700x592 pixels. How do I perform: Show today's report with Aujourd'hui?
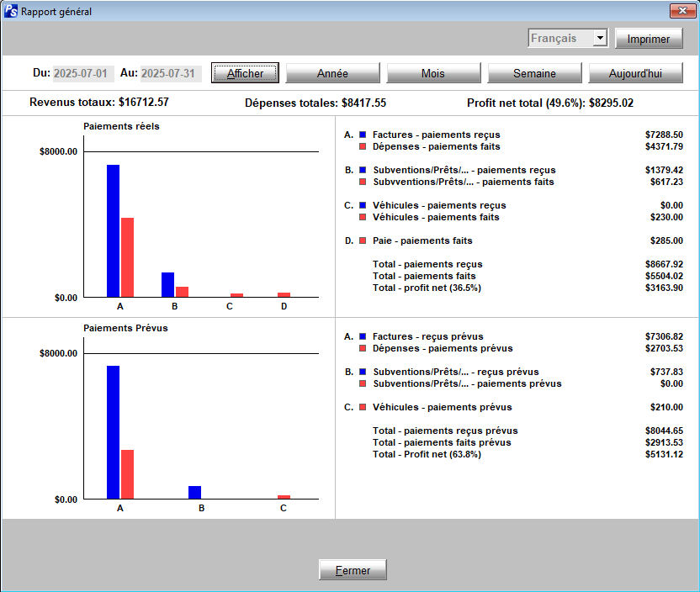(635, 73)
